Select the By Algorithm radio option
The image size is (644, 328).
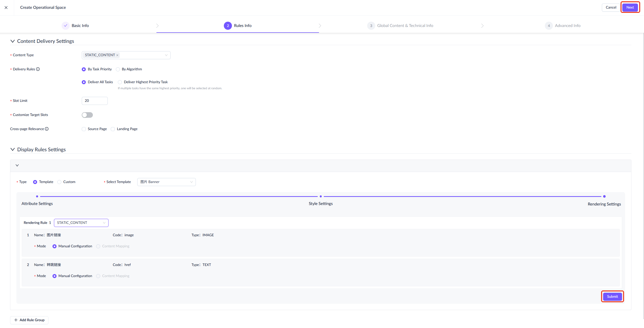pyautogui.click(x=118, y=69)
